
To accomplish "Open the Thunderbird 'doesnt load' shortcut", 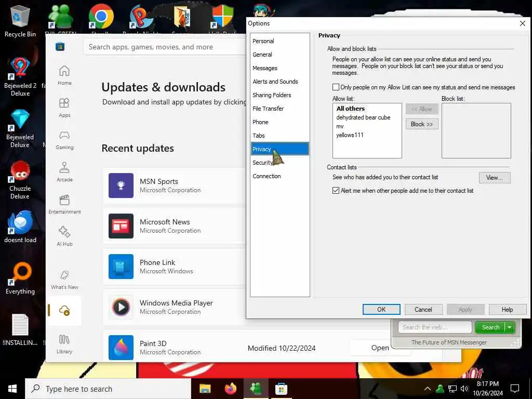I will point(20,227).
